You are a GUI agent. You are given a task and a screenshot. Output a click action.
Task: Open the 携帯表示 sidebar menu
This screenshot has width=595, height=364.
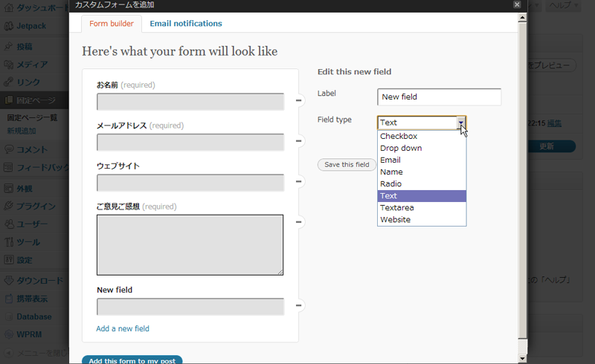click(32, 299)
